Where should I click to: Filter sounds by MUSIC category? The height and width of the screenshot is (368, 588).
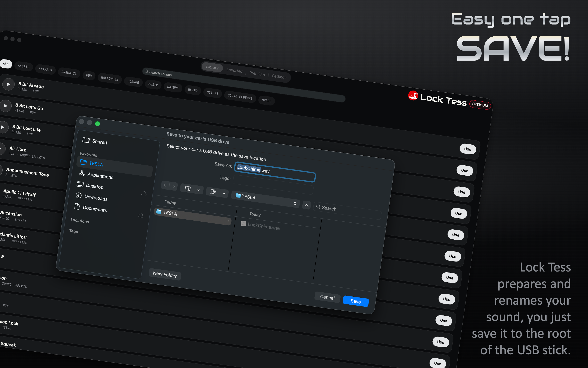pyautogui.click(x=153, y=85)
